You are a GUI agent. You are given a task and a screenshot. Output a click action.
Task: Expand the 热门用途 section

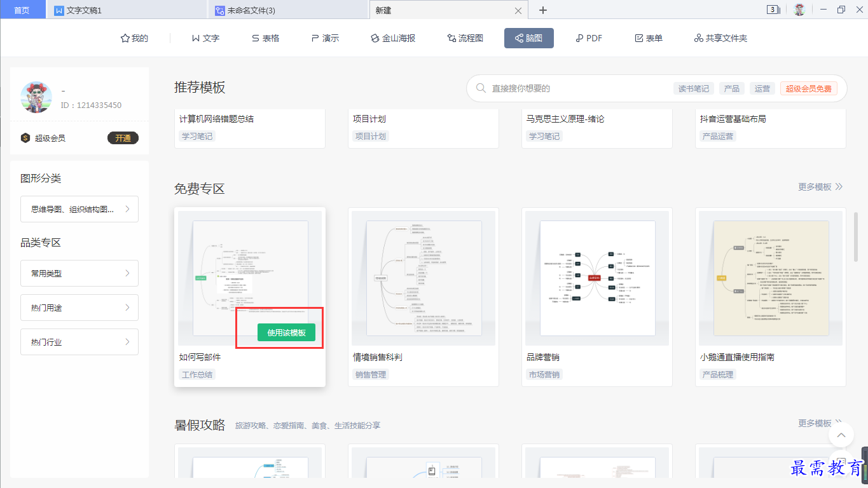(79, 308)
